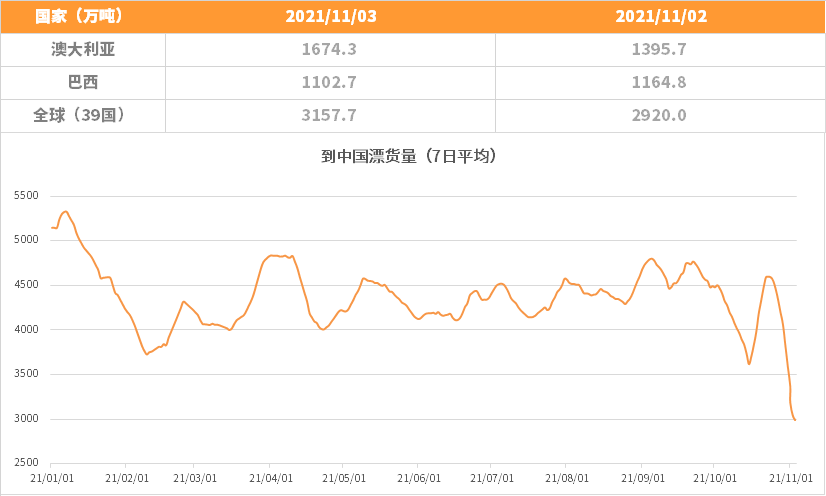This screenshot has height=496, width=826.
Task: Click the line's peak above 5000 in January
Action: click(x=65, y=212)
